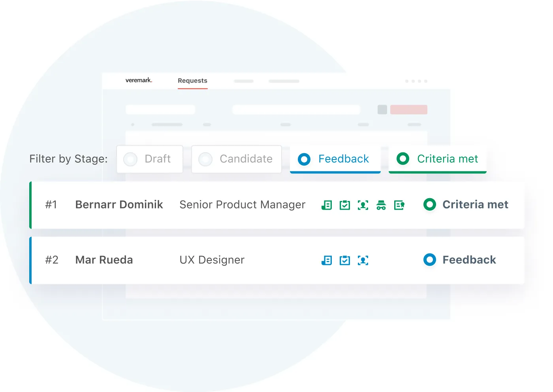553x392 pixels.
Task: Switch to the Requests tab
Action: pos(192,81)
